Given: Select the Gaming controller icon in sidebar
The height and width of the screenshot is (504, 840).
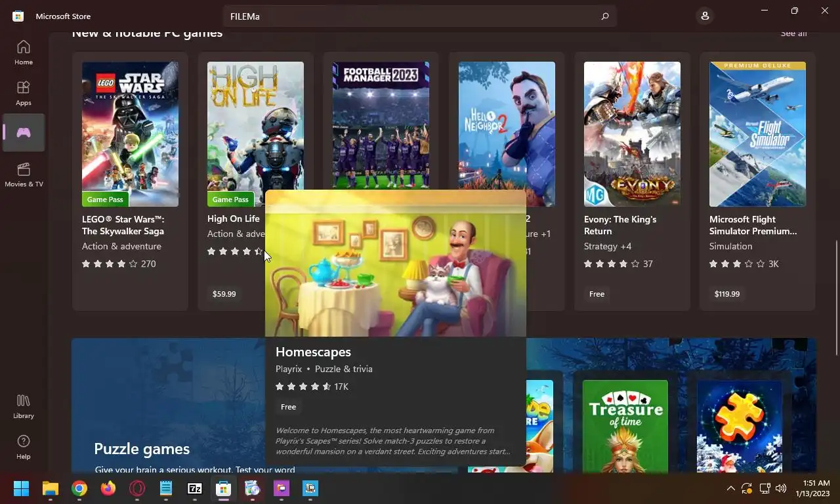Looking at the screenshot, I should pos(24,133).
